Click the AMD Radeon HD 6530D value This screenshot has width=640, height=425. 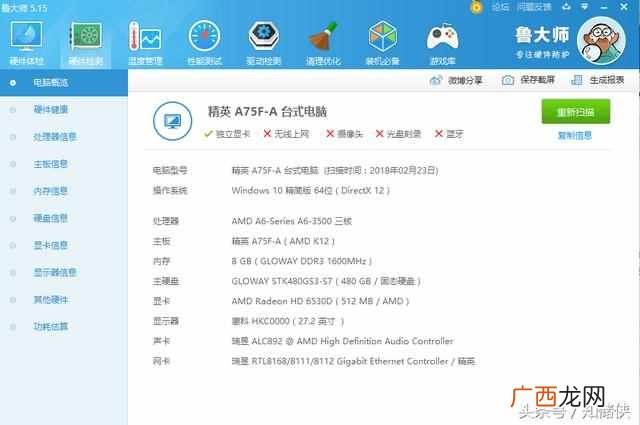pyautogui.click(x=320, y=301)
